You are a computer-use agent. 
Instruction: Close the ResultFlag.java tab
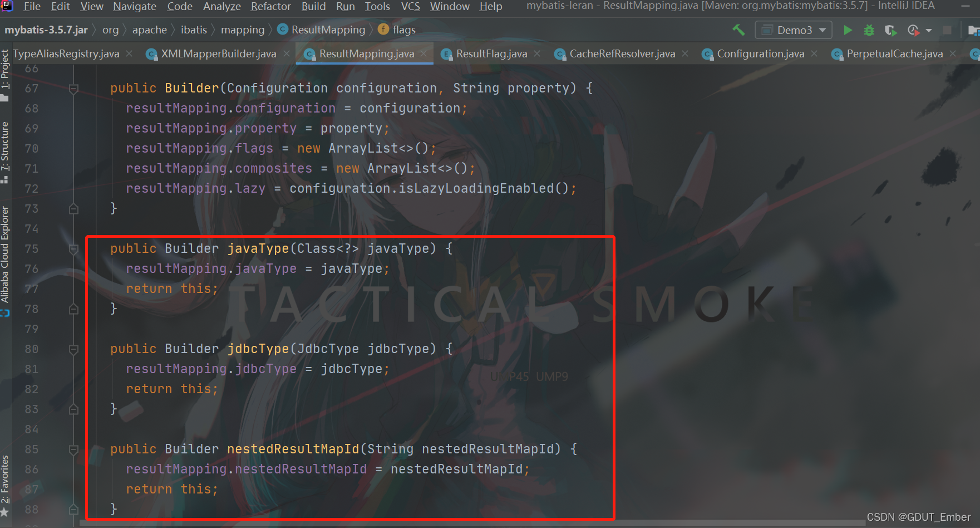coord(537,53)
